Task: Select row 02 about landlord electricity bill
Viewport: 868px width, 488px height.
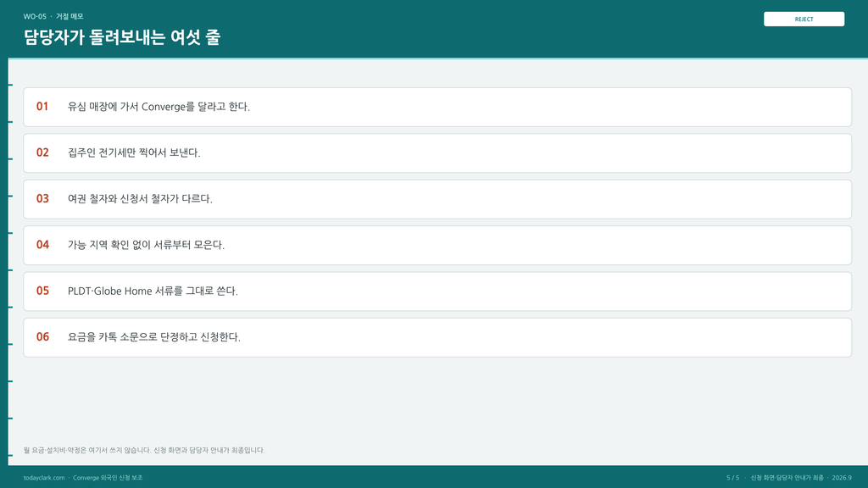Action: tap(437, 152)
